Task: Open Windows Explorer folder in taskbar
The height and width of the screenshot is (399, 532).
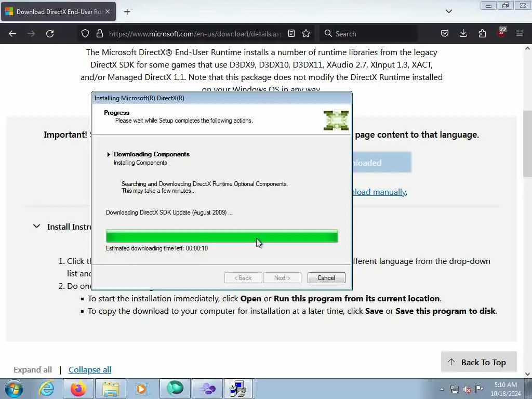Action: click(111, 389)
